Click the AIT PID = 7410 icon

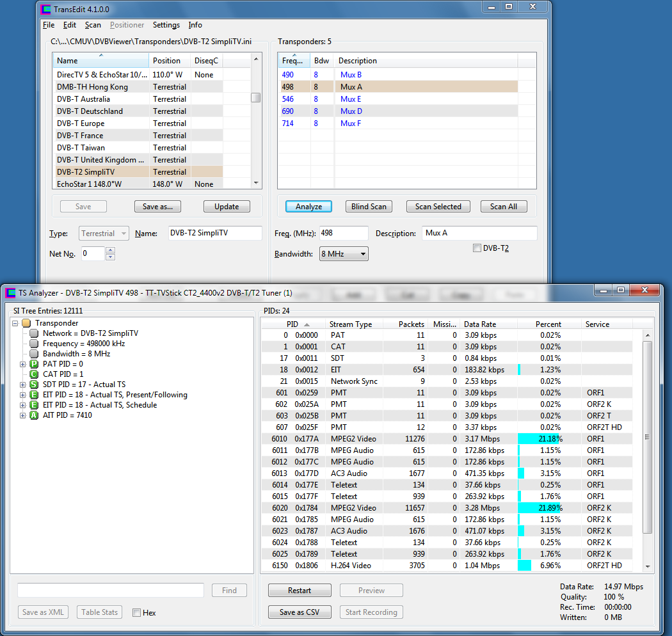pos(35,415)
